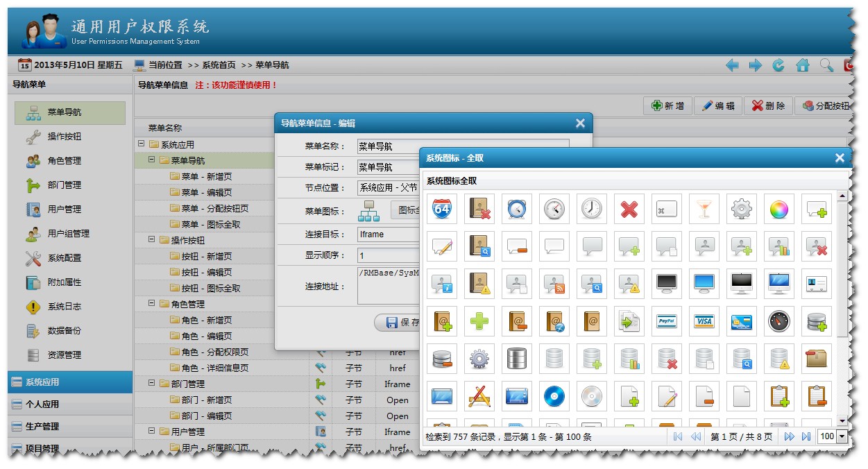
Task: Select the PayPal icon in the icon picker
Action: 667,321
